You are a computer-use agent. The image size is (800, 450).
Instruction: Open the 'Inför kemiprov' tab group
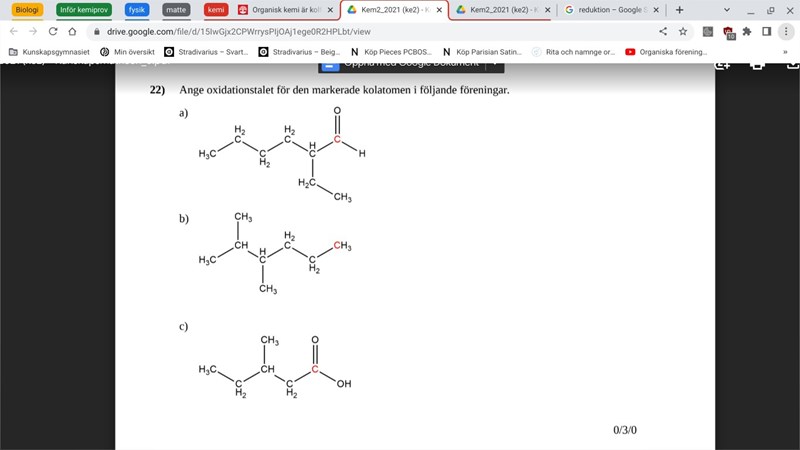pos(83,10)
